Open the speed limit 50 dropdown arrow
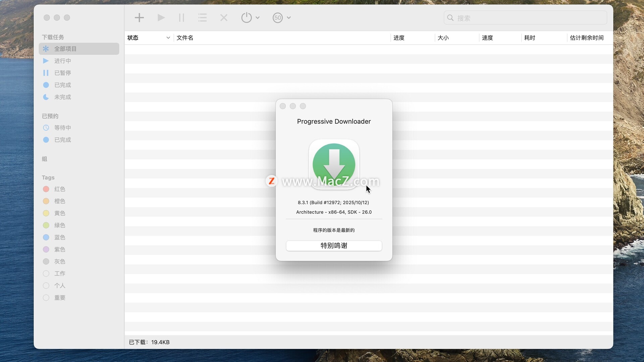Screen dimensions: 644x362 coord(289,18)
